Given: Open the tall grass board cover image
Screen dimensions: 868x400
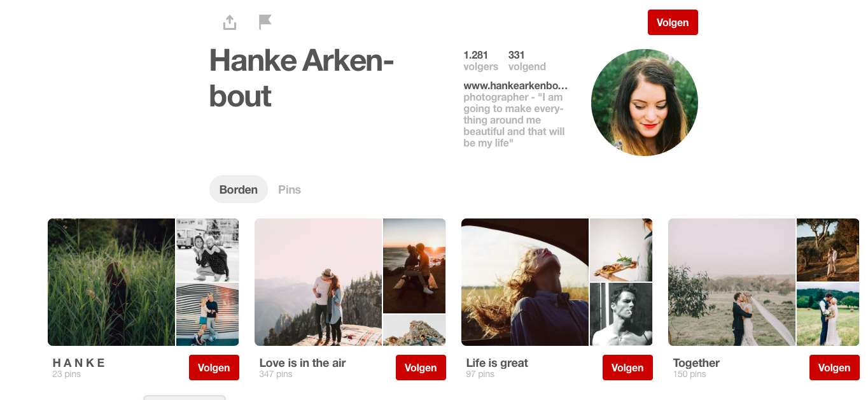Looking at the screenshot, I should coord(111,282).
